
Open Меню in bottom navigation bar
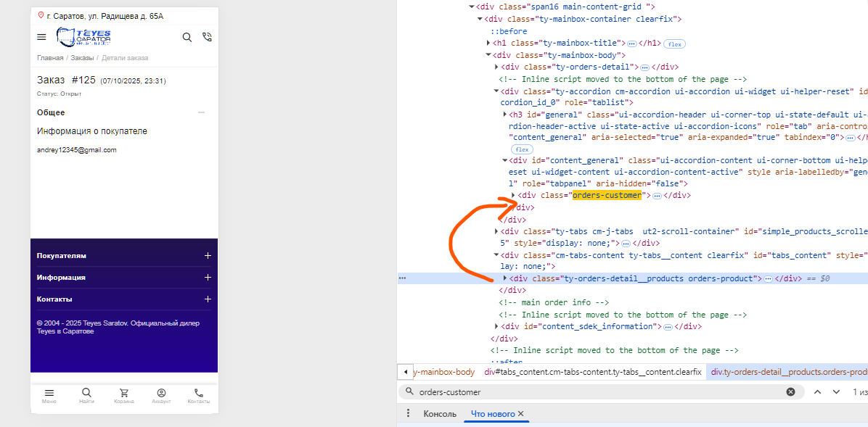click(x=49, y=395)
